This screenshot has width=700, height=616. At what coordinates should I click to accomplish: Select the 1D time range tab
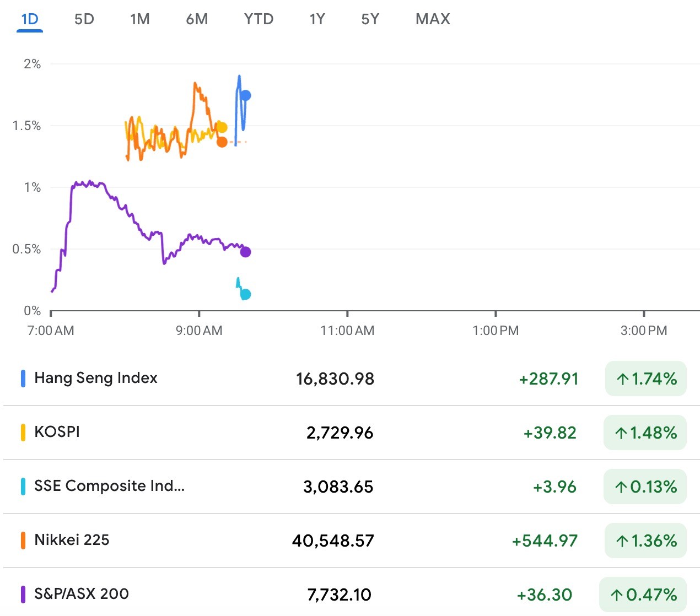point(30,19)
